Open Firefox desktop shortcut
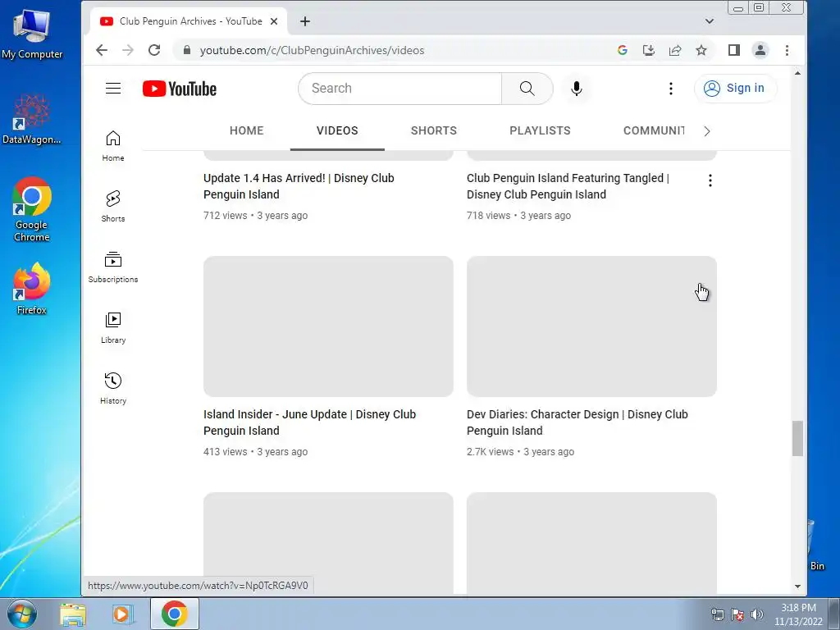This screenshot has width=840, height=630. coord(32,290)
